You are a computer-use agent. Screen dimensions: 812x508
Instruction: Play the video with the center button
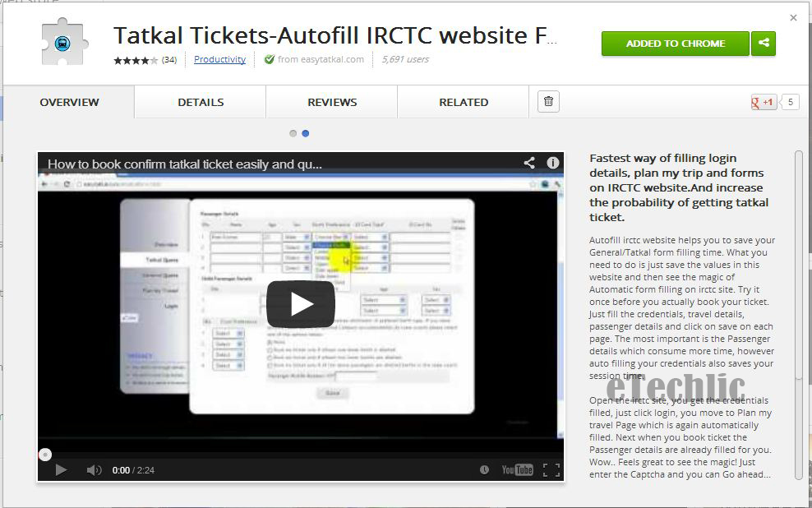point(300,304)
